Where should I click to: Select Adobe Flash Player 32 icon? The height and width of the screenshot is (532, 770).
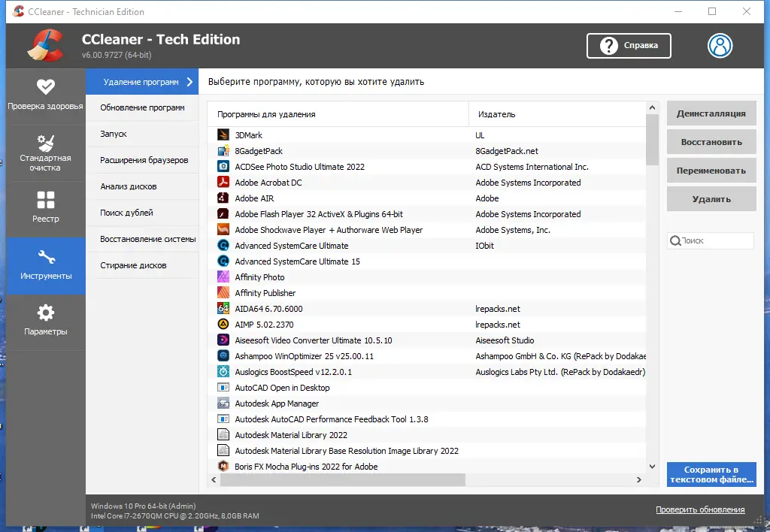pos(223,214)
